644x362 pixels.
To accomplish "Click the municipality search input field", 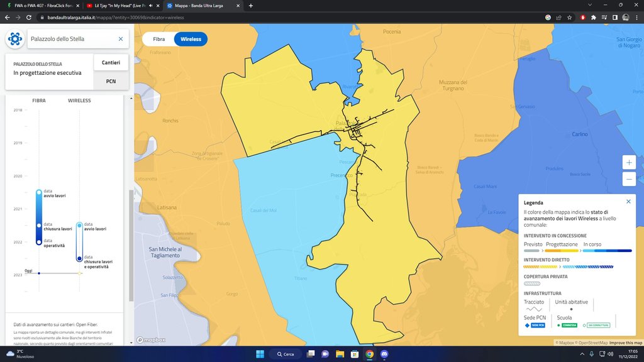I will pyautogui.click(x=72, y=39).
